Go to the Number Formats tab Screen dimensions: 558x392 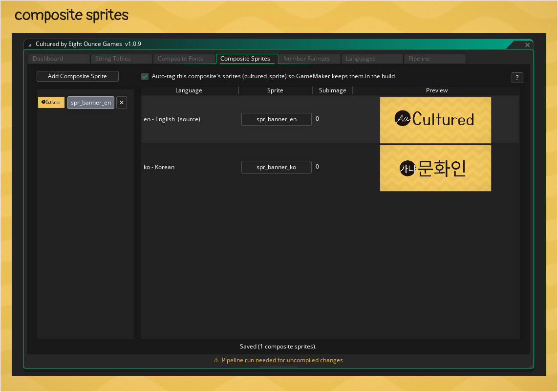pyautogui.click(x=309, y=59)
